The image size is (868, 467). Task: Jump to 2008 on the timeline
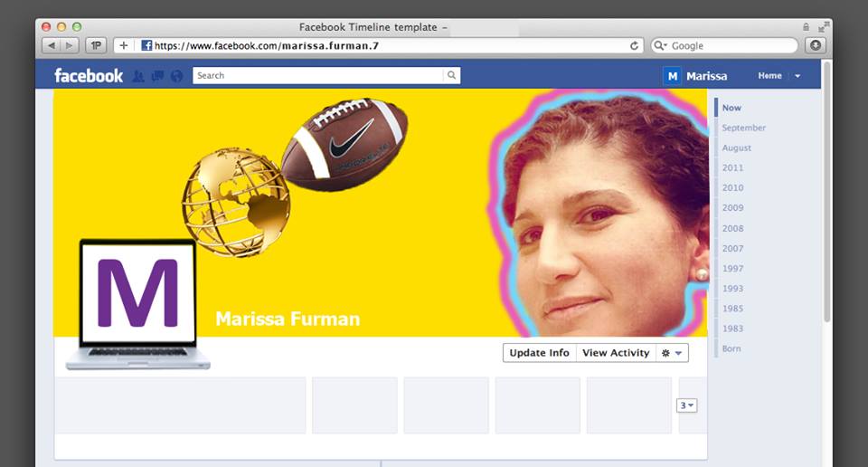pos(732,228)
